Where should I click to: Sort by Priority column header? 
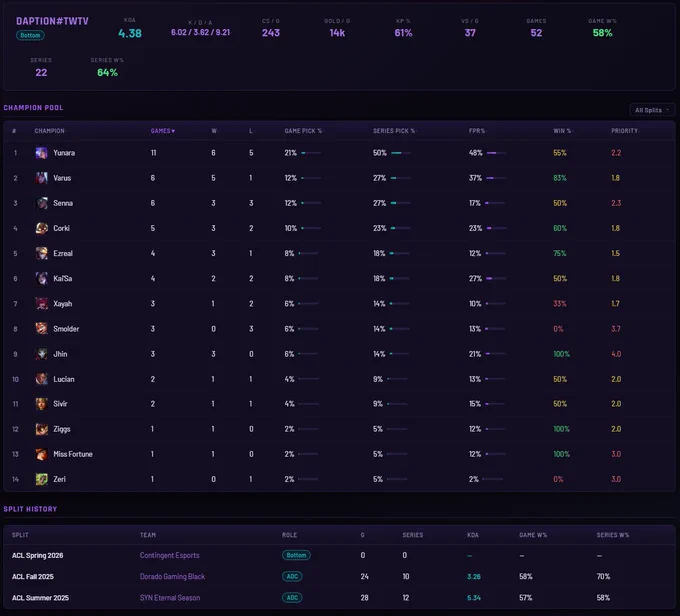624,131
